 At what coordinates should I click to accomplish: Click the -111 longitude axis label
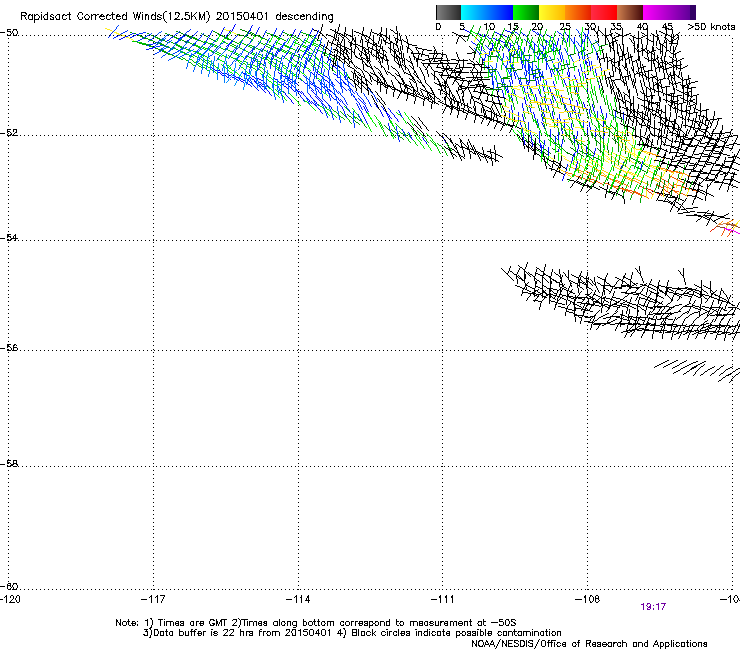[x=443, y=599]
